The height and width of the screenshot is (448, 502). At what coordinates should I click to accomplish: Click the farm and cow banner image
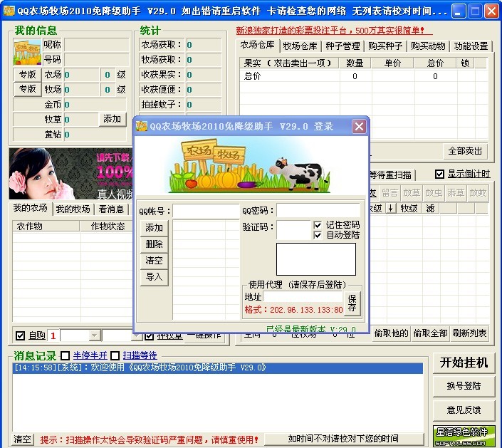(251, 165)
